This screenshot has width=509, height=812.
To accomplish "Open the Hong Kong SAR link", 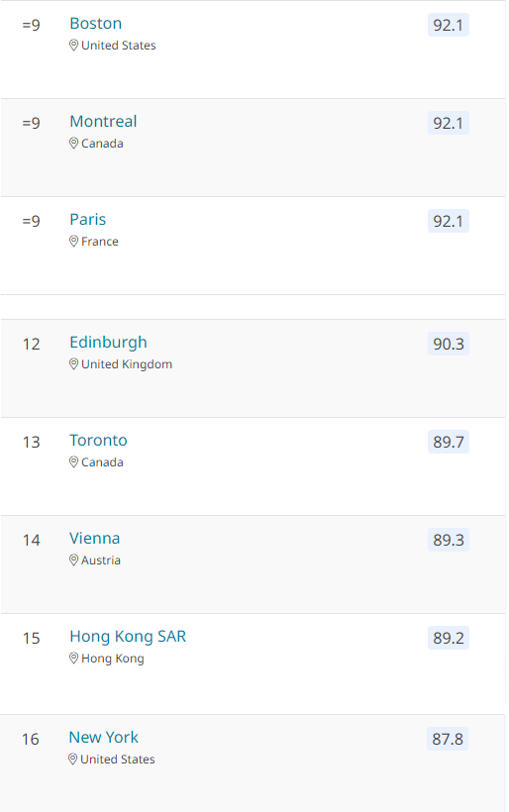I will (128, 637).
